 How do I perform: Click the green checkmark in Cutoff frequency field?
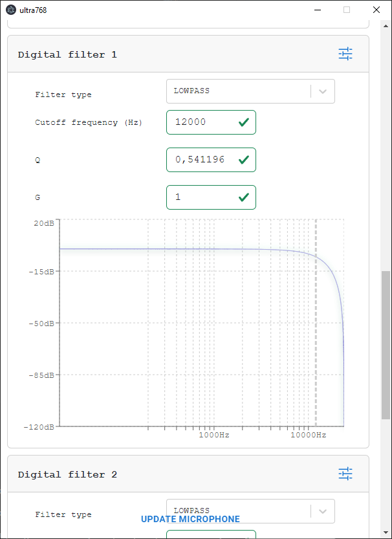coord(244,122)
